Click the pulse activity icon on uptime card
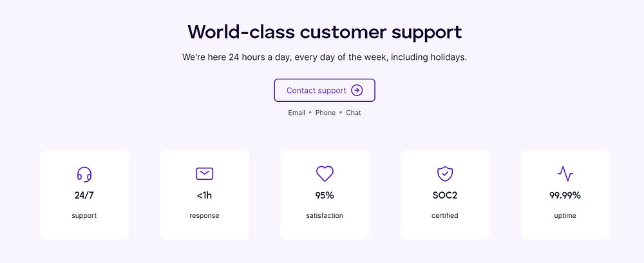 pos(565,174)
